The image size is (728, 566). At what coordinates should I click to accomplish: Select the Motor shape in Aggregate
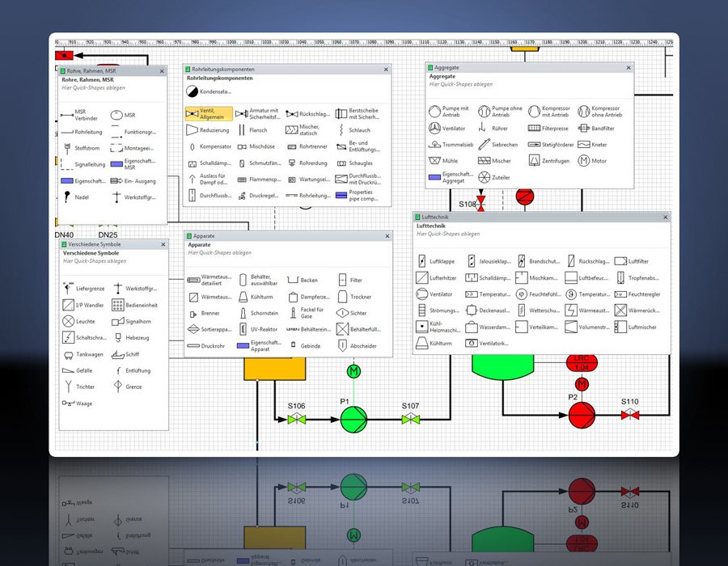[x=592, y=161]
